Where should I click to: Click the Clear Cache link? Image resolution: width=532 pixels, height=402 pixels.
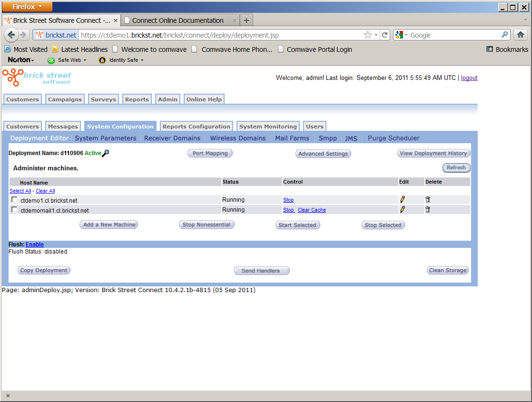[312, 210]
